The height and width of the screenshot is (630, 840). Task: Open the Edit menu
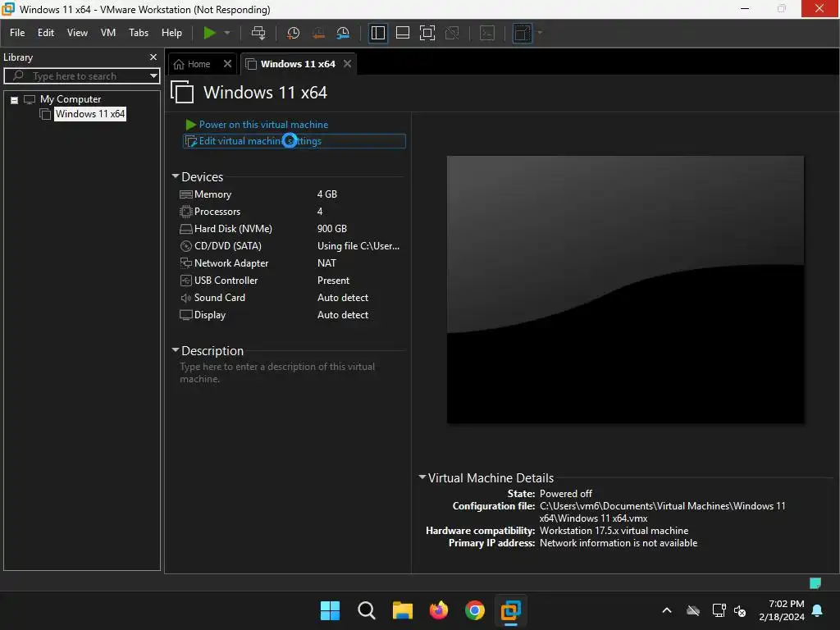point(46,33)
